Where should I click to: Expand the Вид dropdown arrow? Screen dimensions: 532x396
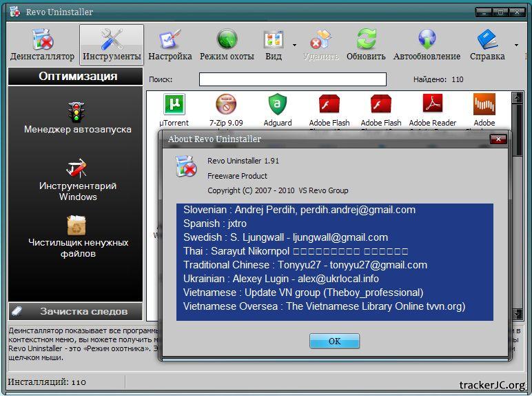pyautogui.click(x=294, y=46)
